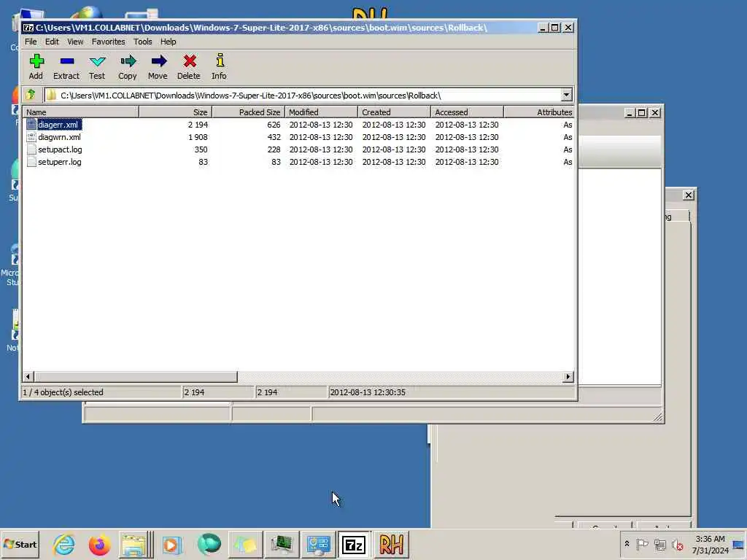The width and height of the screenshot is (747, 560).
Task: Click the Action Center flag tray icon
Action: point(642,544)
